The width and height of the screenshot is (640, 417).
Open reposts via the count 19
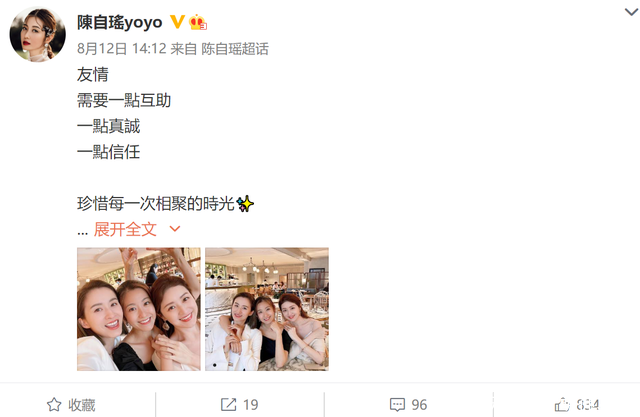pos(251,405)
